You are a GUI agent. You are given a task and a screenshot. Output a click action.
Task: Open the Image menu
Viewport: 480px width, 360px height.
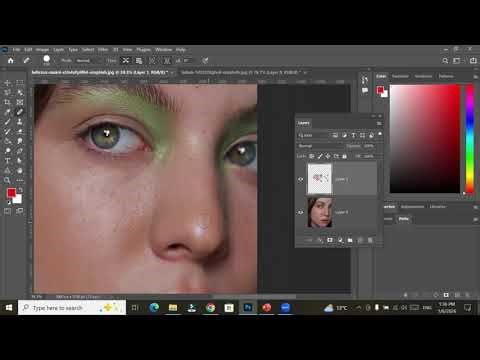[x=42, y=50]
